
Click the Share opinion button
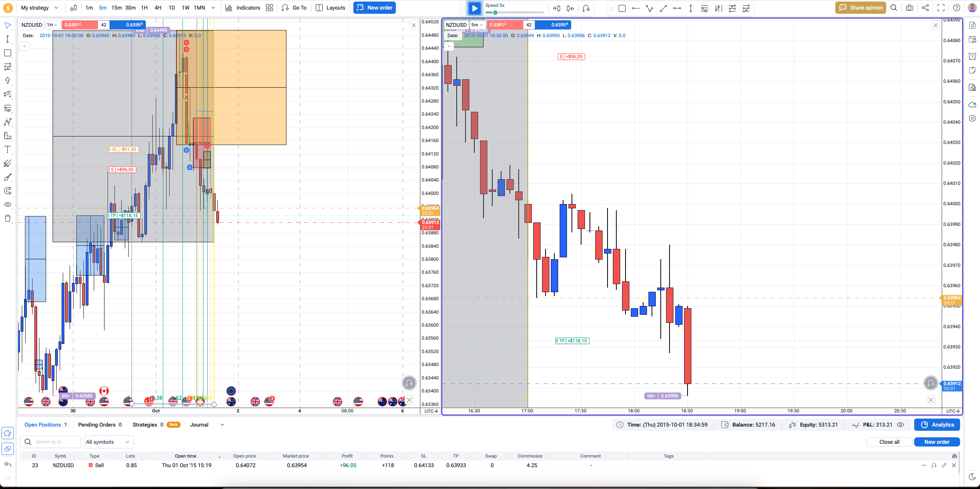point(861,8)
